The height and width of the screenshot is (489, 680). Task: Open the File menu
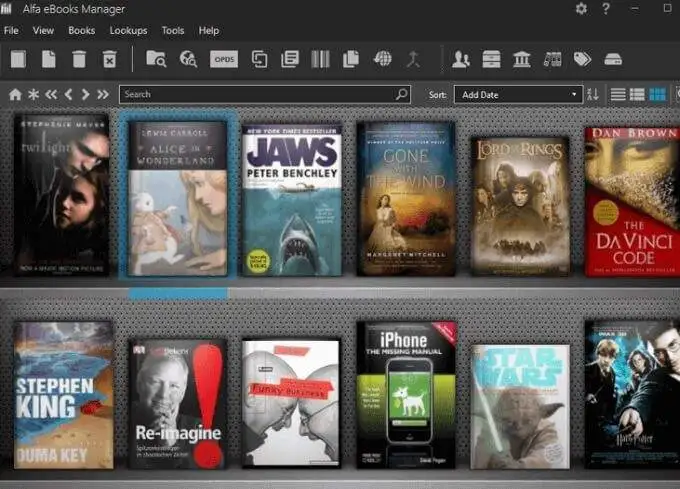[11, 31]
